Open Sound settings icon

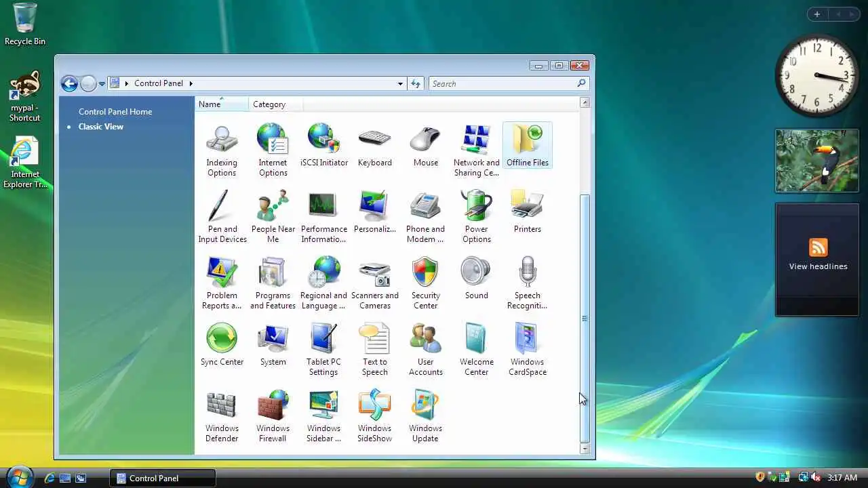[476, 279]
